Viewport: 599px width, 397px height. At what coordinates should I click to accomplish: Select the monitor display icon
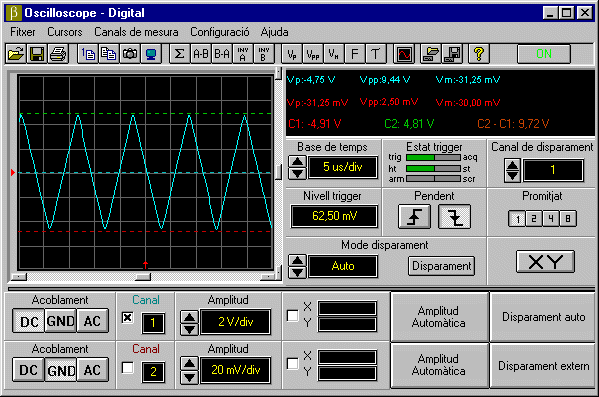click(151, 54)
